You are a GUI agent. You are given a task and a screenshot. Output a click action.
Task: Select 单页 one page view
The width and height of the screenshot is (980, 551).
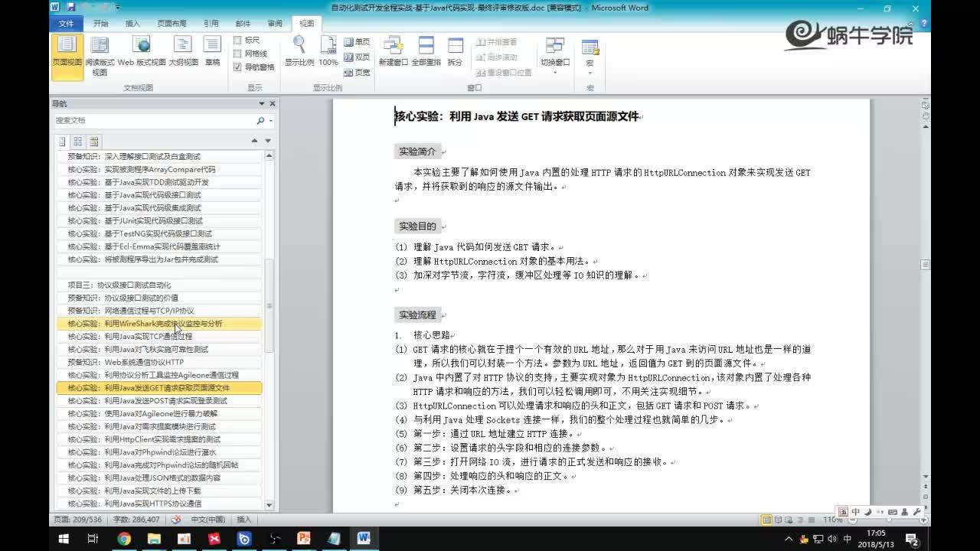(x=357, y=41)
